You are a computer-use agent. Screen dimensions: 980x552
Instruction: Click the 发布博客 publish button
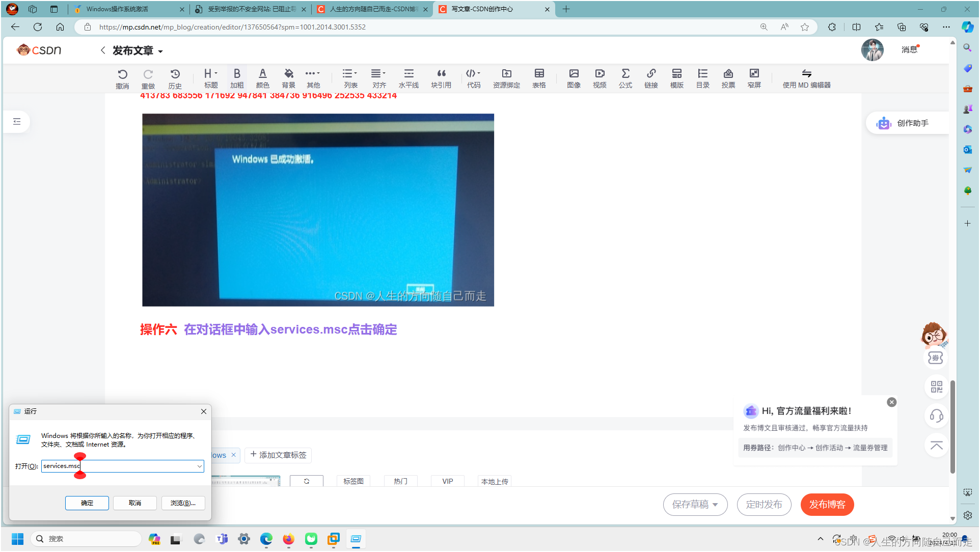[827, 505]
